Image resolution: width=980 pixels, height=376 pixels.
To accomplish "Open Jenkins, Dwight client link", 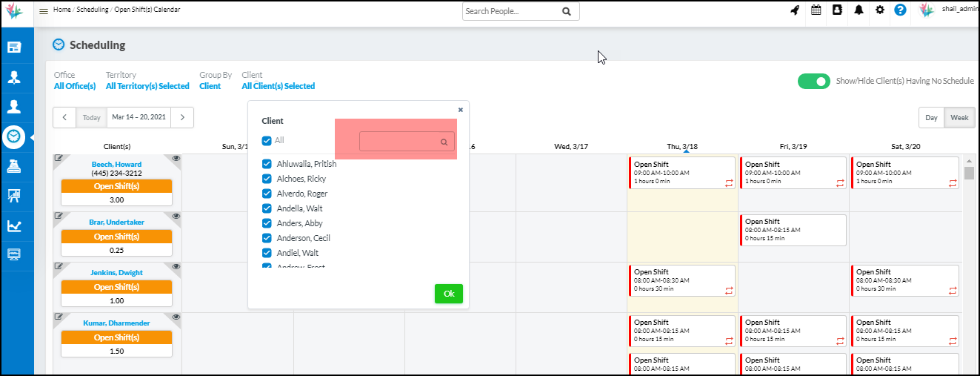I will click(117, 273).
